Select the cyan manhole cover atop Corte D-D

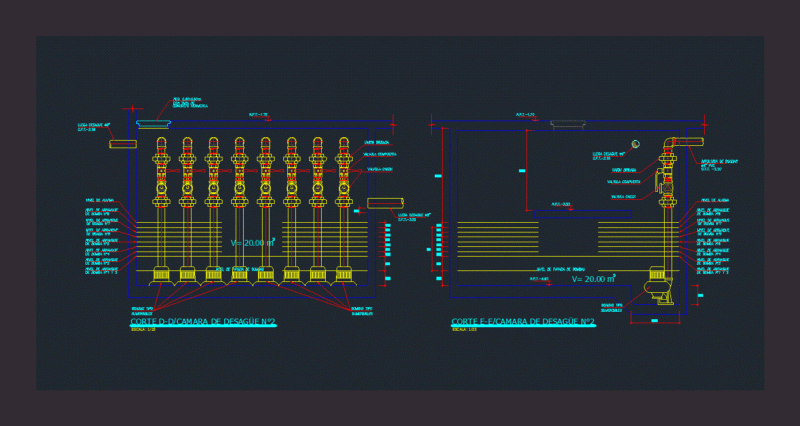pos(153,124)
